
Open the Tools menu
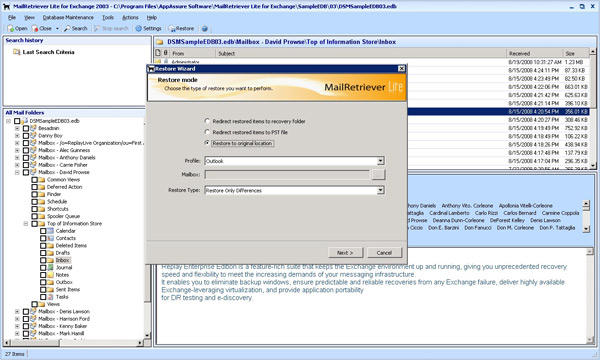[108, 18]
